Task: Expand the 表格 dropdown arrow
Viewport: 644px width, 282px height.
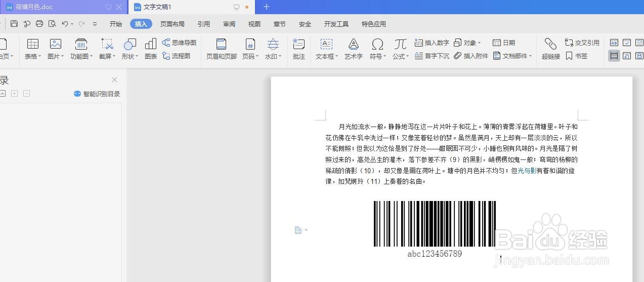Action: (39, 57)
